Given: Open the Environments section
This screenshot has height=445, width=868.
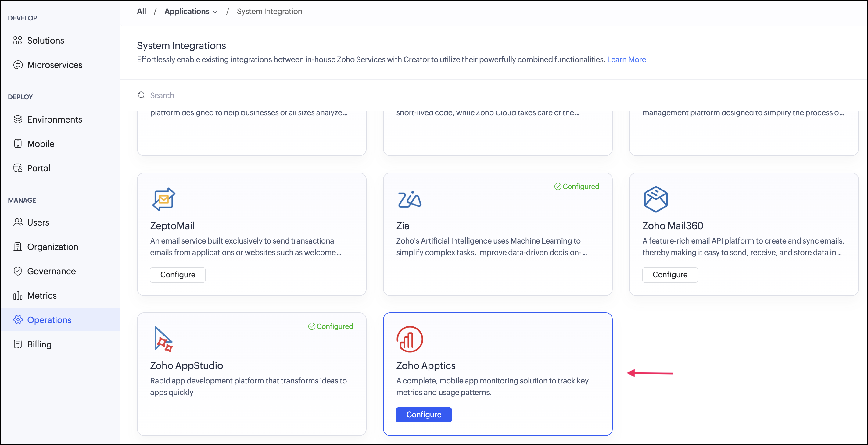Looking at the screenshot, I should point(55,119).
